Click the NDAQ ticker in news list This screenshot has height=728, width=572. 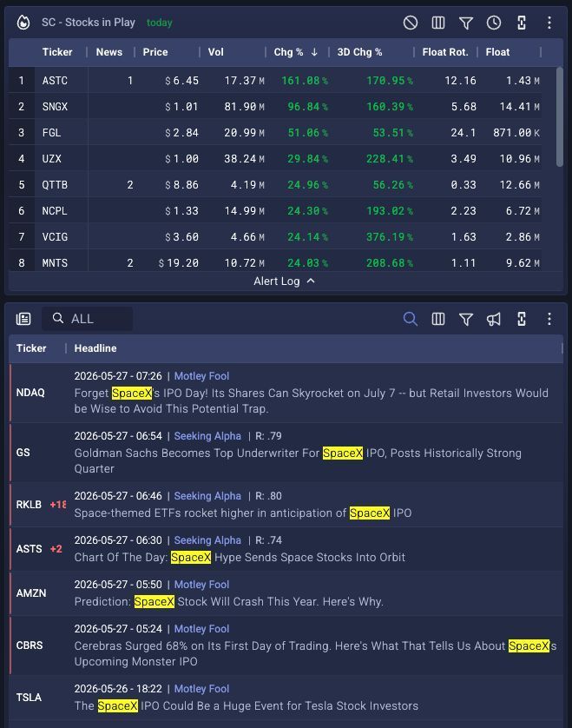[30, 393]
